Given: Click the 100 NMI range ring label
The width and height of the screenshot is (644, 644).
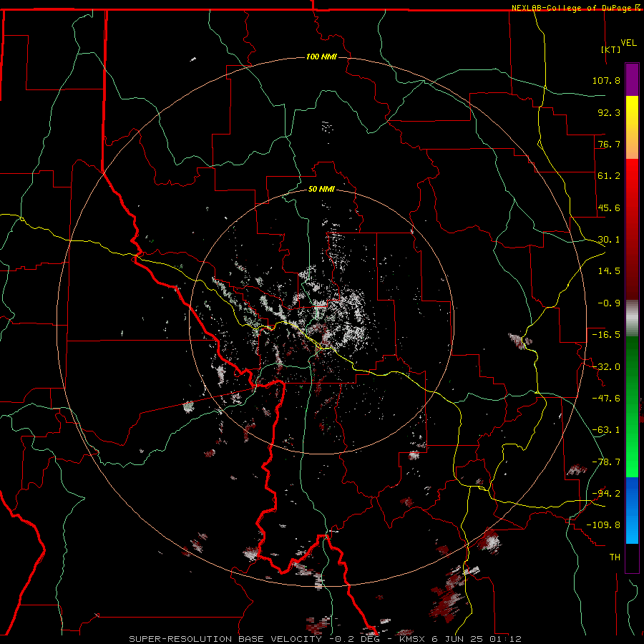Looking at the screenshot, I should click(321, 57).
